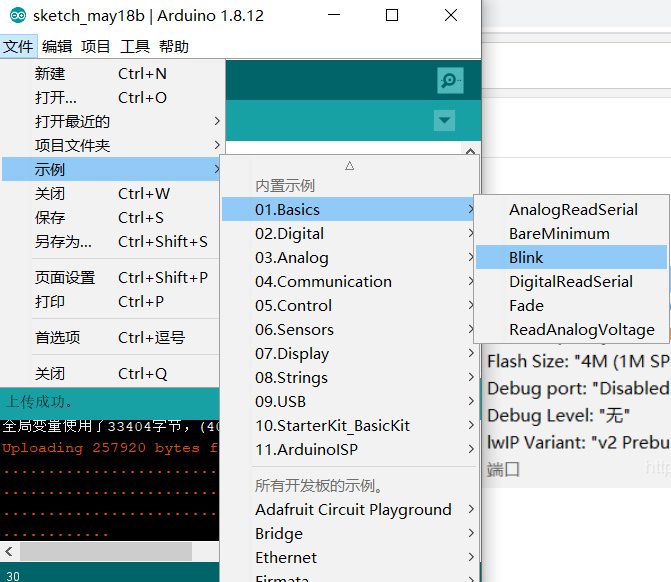Screen dimensions: 671x582
Task: Select 另存为... menu entry
Action: click(x=112, y=241)
